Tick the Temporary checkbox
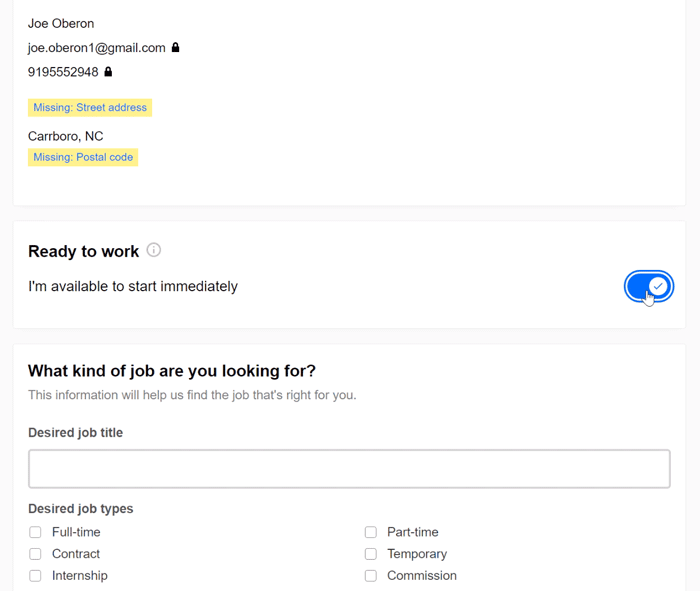The image size is (700, 591). point(370,554)
